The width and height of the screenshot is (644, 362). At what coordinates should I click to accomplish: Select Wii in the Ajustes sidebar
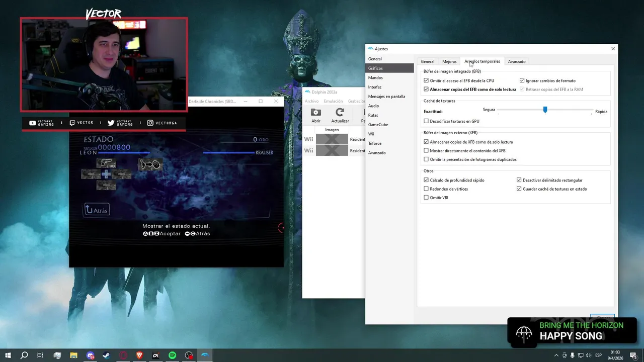[x=389, y=134]
